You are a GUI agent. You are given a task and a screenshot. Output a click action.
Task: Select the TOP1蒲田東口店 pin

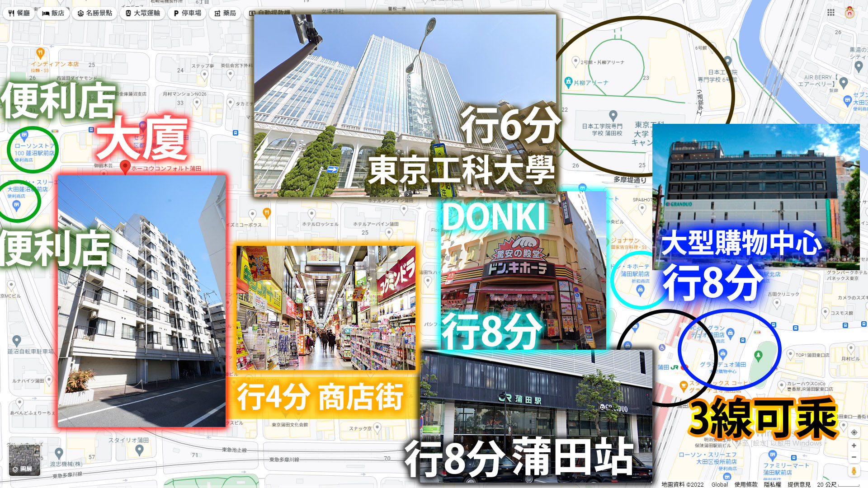pos(791,354)
